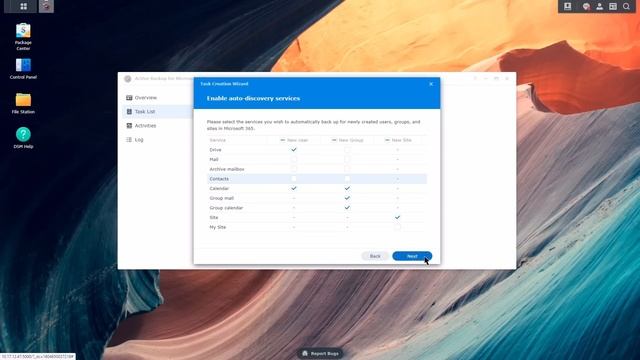640x360 pixels.
Task: Toggle the New Group header checkbox
Action: [334, 140]
